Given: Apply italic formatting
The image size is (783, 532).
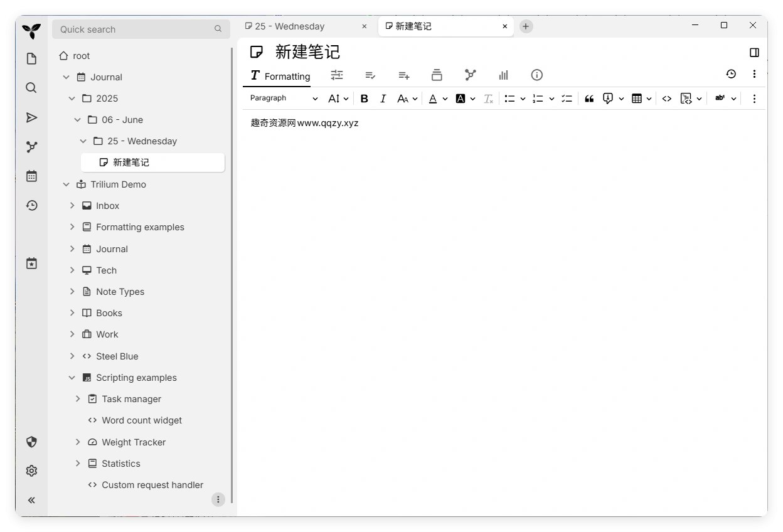Looking at the screenshot, I should [x=383, y=98].
